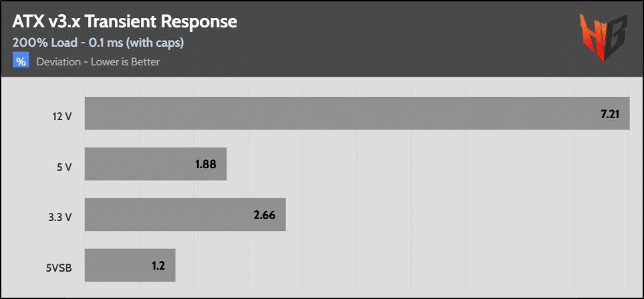
Task: Click the empty plot area right of 5VSB bar
Action: point(401,266)
